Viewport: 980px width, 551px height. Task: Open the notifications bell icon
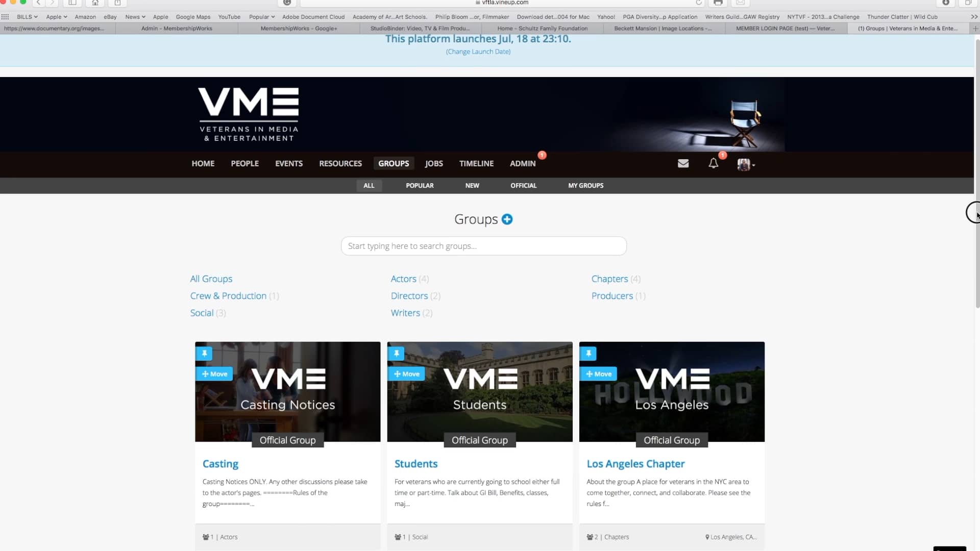[713, 164]
